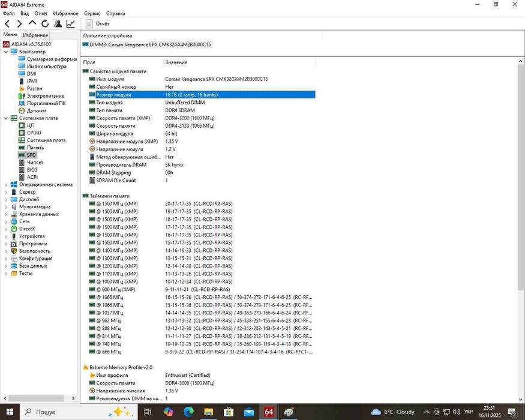Collapse the Компьютер tree node
This screenshot has width=525, height=420.
[5, 52]
